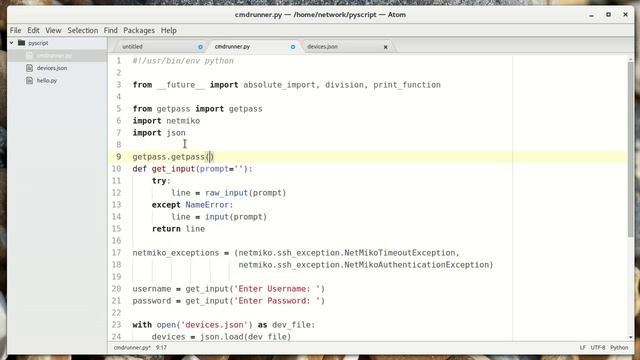
Task: Click the hello.py file icon in sidebar
Action: pos(29,80)
